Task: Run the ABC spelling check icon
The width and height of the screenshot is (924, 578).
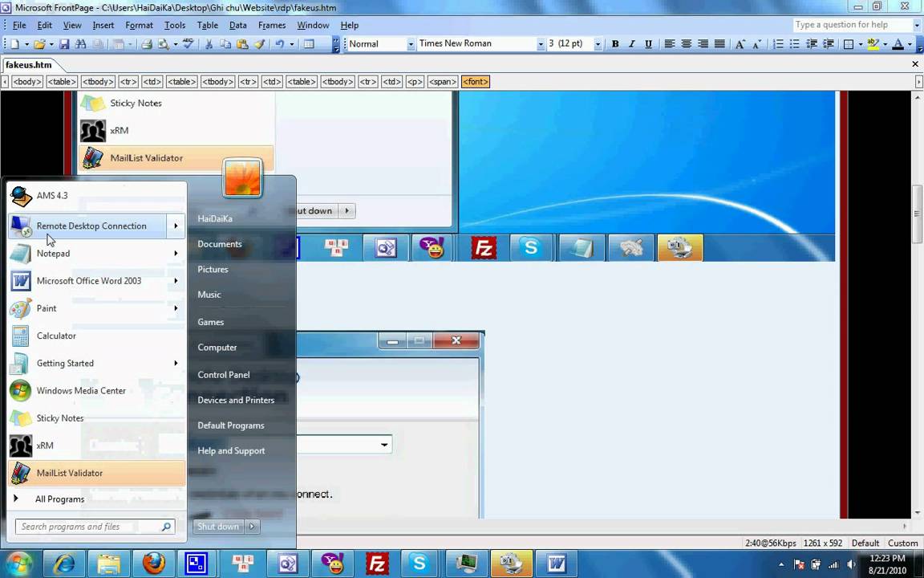Action: pyautogui.click(x=188, y=44)
